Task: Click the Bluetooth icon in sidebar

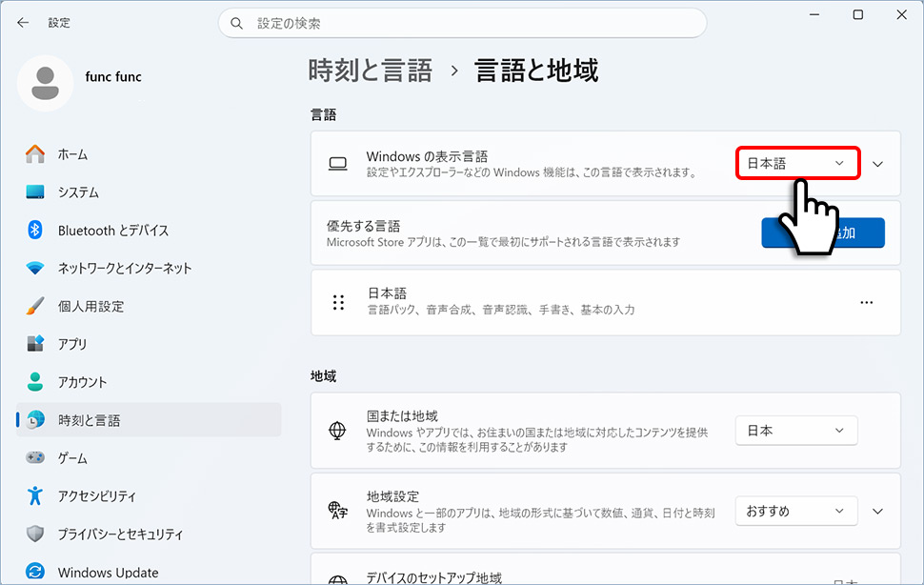Action: tap(35, 230)
